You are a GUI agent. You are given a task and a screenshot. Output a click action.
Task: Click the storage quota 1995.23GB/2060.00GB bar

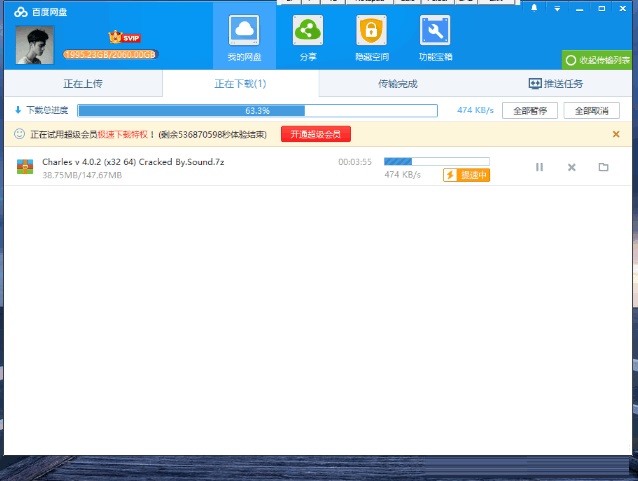(110, 55)
